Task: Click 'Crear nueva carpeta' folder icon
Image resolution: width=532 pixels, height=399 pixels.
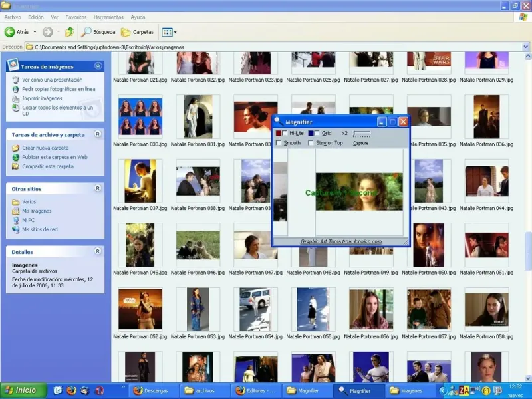Action: click(x=16, y=148)
